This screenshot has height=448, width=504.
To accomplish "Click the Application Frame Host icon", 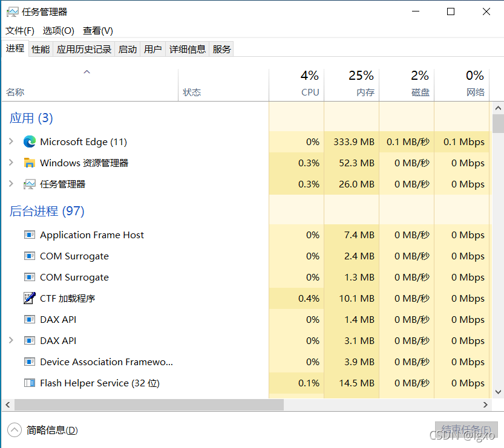I will (30, 235).
